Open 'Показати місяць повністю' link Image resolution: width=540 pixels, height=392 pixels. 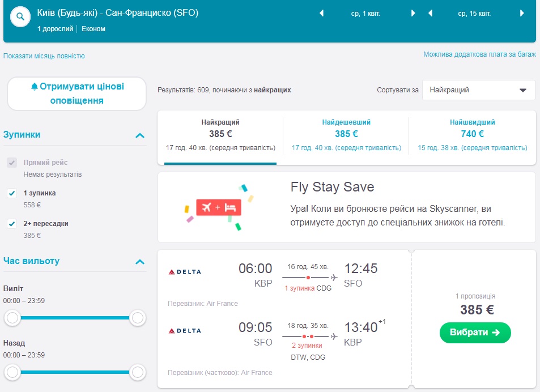click(x=44, y=56)
